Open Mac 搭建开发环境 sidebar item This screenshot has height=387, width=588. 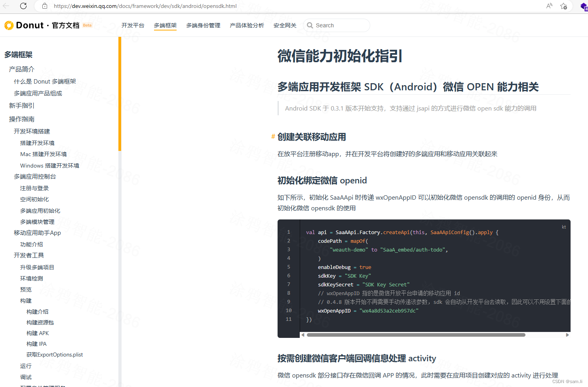44,154
